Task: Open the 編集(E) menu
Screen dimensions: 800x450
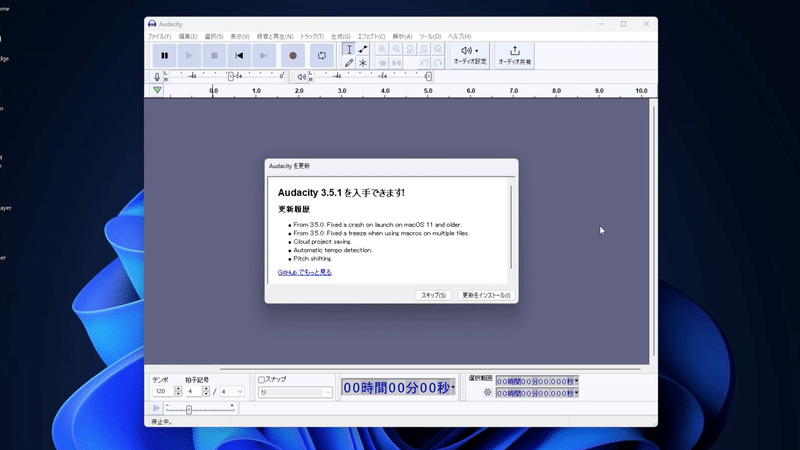Action: (188, 37)
